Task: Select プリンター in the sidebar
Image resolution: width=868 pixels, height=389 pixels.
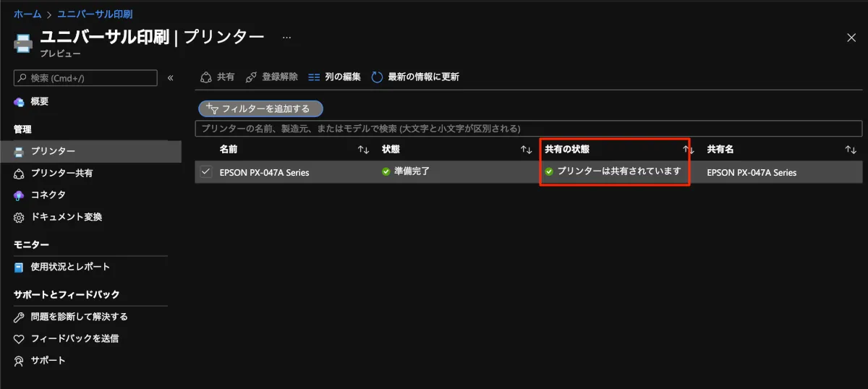Action: (90, 151)
